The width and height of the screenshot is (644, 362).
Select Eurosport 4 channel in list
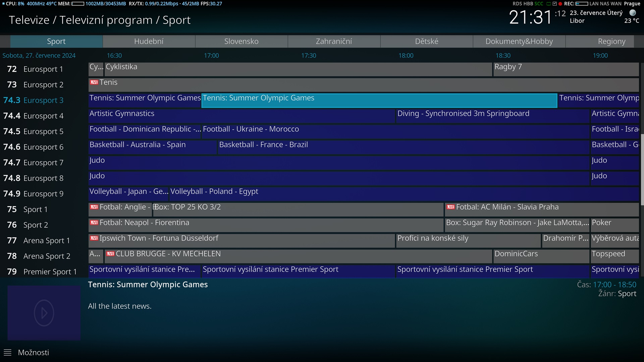tap(43, 116)
